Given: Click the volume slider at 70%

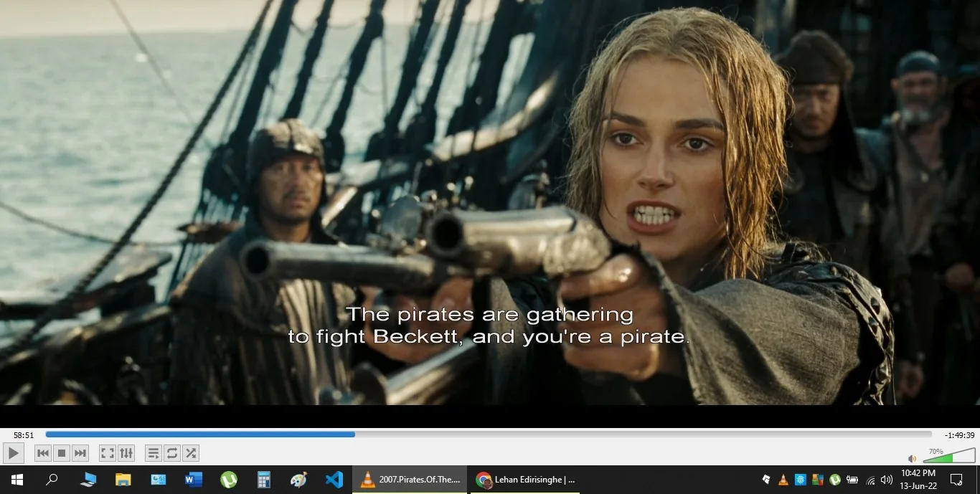Looking at the screenshot, I should coord(948,457).
